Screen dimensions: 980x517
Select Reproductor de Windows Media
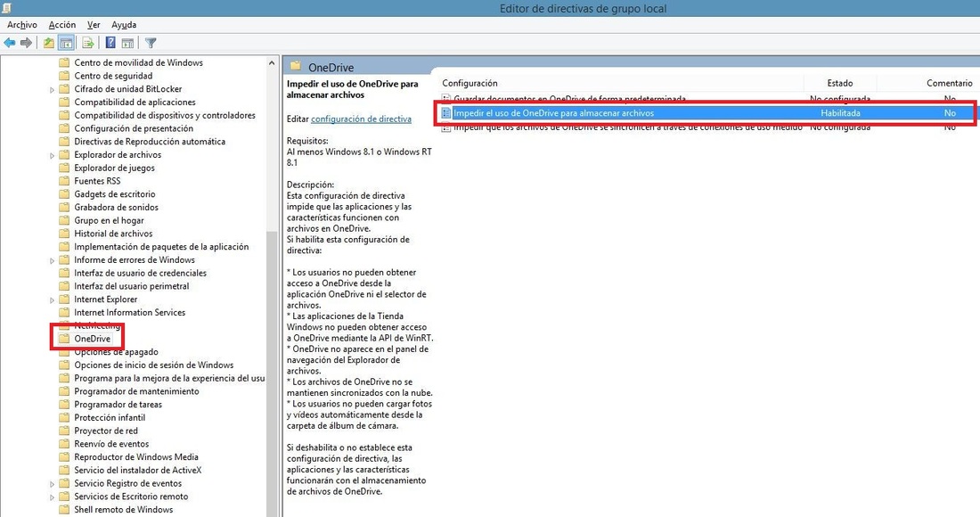click(x=135, y=456)
